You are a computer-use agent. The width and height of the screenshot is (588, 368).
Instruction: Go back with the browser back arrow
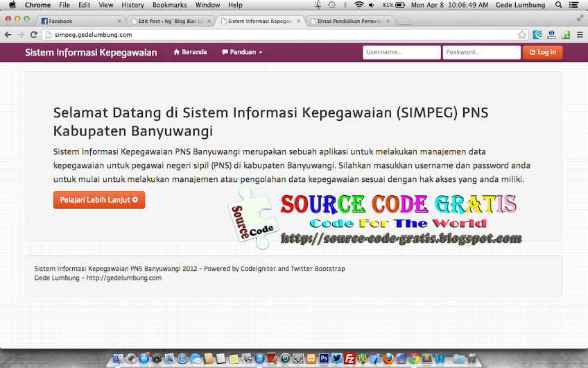[8, 35]
